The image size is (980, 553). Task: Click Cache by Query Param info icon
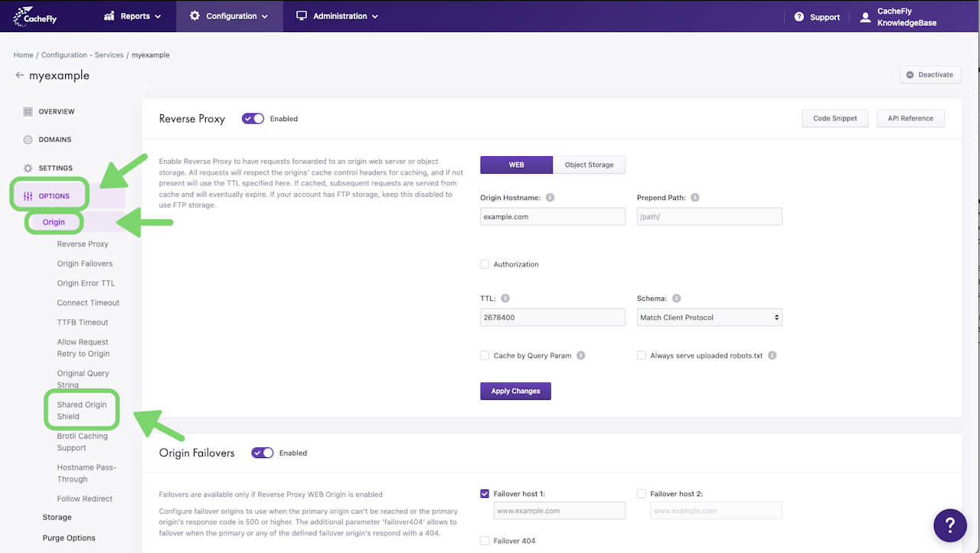tap(581, 355)
